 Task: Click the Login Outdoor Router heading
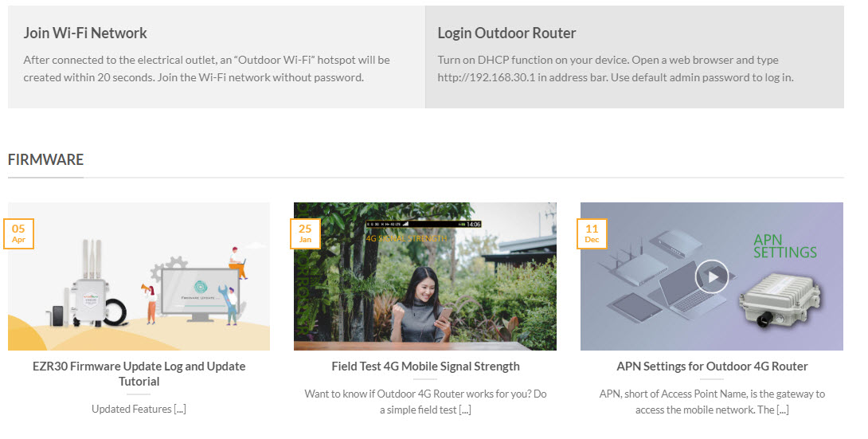pyautogui.click(x=506, y=33)
